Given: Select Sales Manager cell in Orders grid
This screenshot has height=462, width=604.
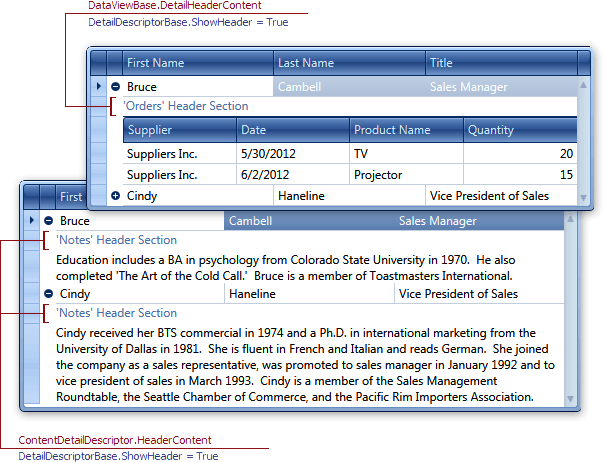Looking at the screenshot, I should pyautogui.click(x=502, y=87).
